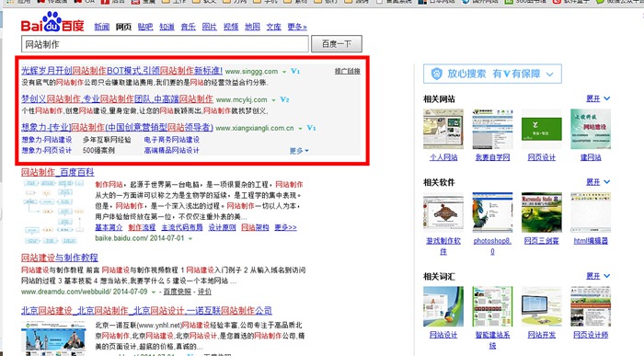Open the 音乐 search tab
Viewport: 644px width, 356px height.
tap(188, 27)
